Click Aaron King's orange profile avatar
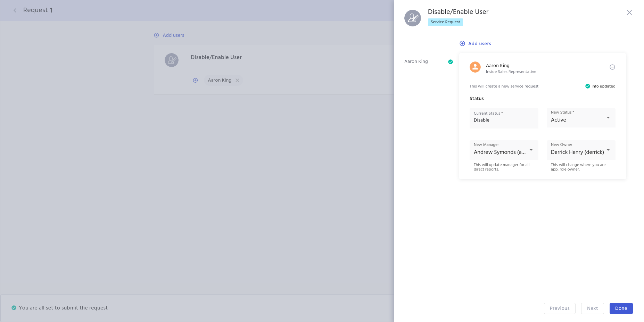The height and width of the screenshot is (322, 644). point(475,67)
